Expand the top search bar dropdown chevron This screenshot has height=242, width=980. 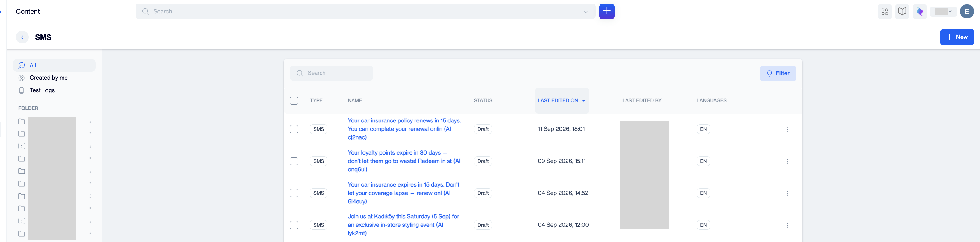click(585, 11)
